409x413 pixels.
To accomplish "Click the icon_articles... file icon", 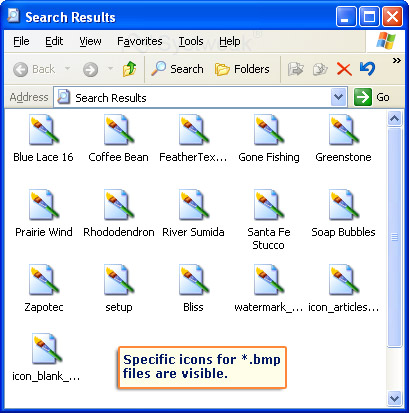I will click(x=344, y=279).
